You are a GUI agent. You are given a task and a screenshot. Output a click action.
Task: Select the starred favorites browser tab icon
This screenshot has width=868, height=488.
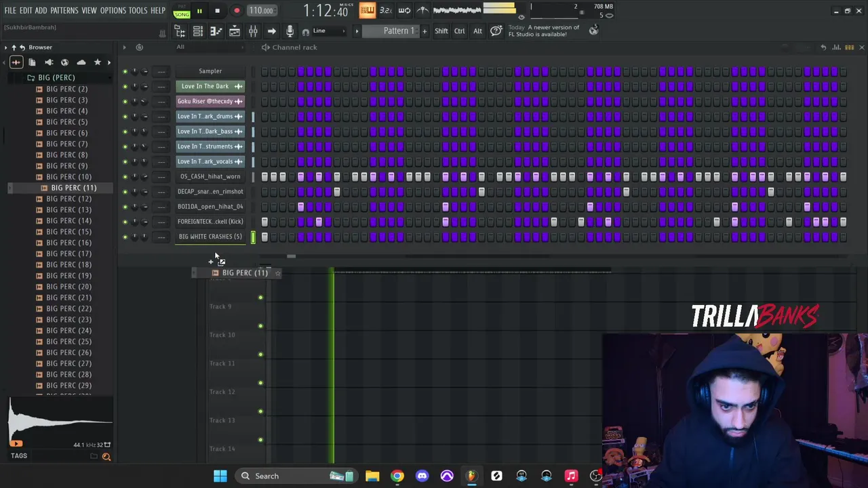coord(98,62)
